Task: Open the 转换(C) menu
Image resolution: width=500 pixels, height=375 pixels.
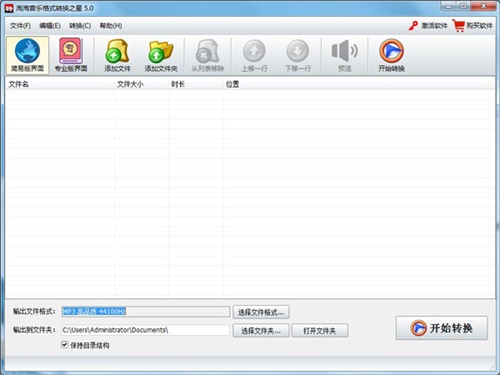Action: [80, 26]
